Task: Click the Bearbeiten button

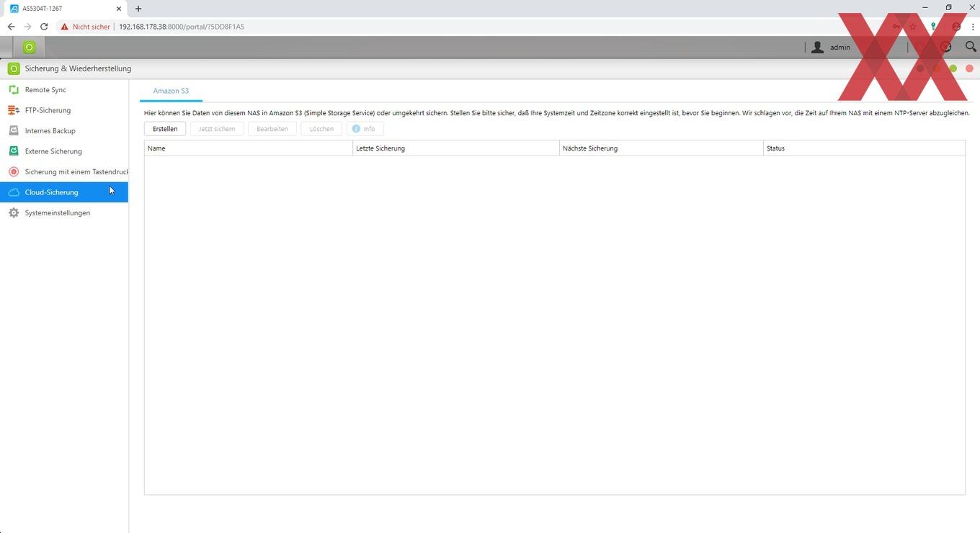Action: [x=272, y=129]
